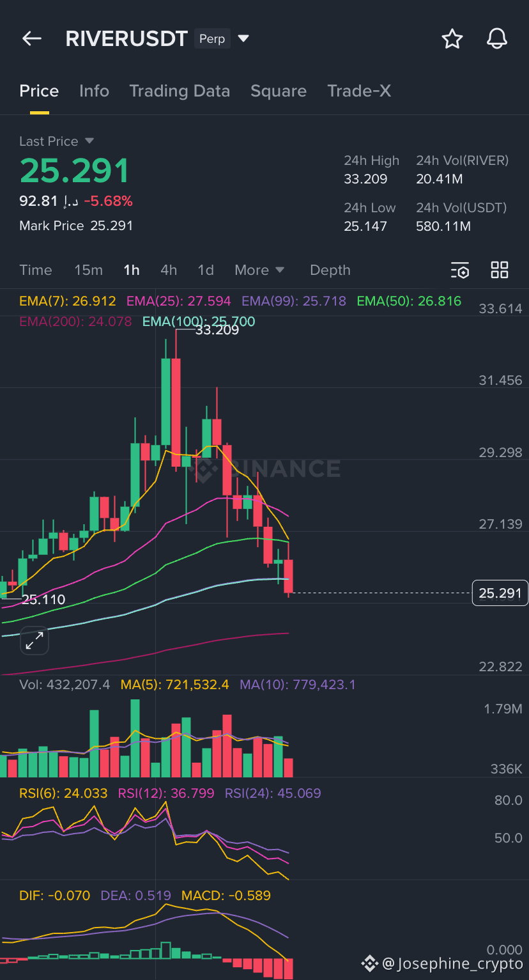This screenshot has height=980, width=529.
Task: Select the 15m timeframe
Action: (88, 270)
